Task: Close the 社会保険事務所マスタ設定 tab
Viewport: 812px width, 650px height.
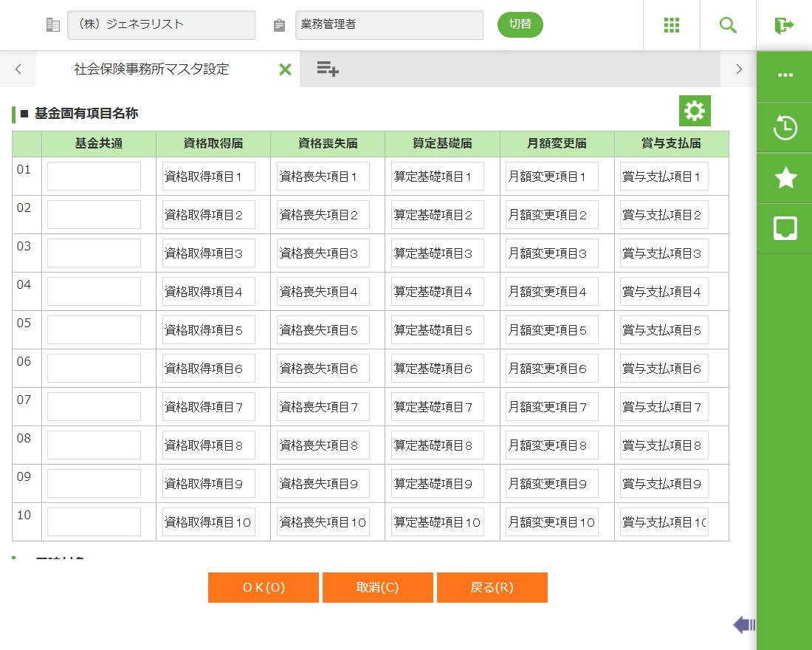Action: coord(285,69)
